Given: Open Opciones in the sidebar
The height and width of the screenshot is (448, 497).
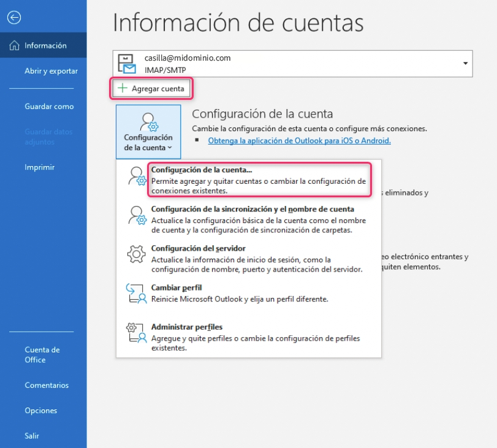Looking at the screenshot, I should [x=41, y=411].
